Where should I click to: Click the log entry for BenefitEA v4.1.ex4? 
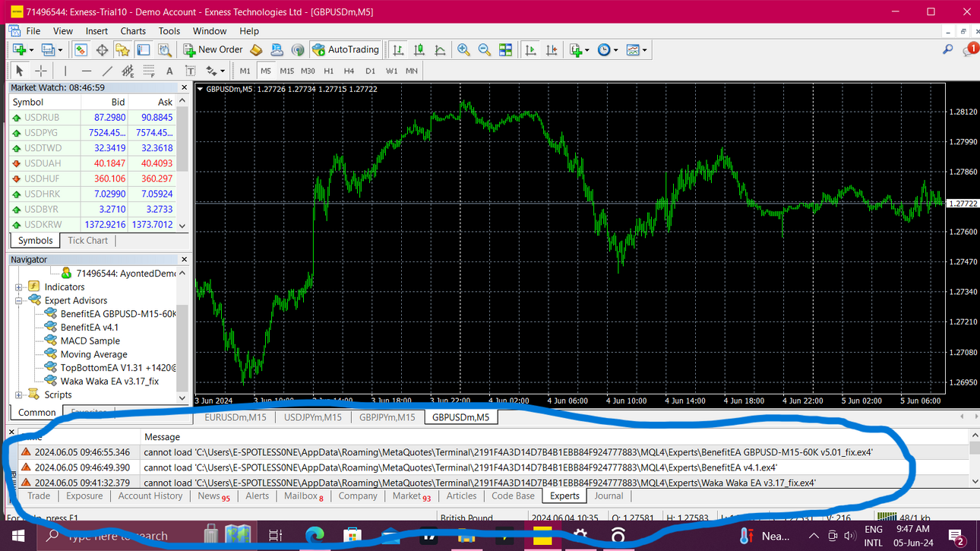[460, 467]
